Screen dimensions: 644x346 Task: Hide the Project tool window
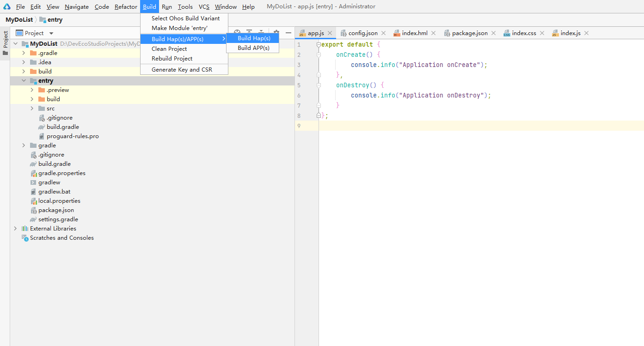288,33
